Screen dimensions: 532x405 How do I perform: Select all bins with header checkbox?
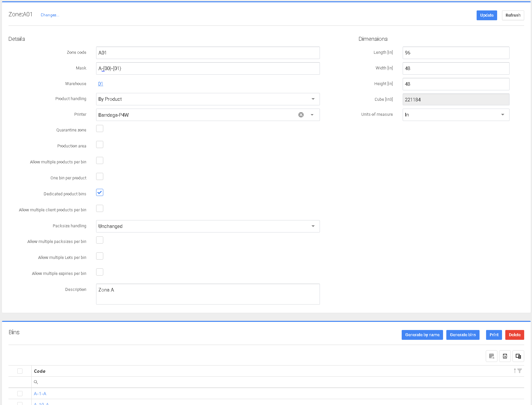[x=20, y=371]
